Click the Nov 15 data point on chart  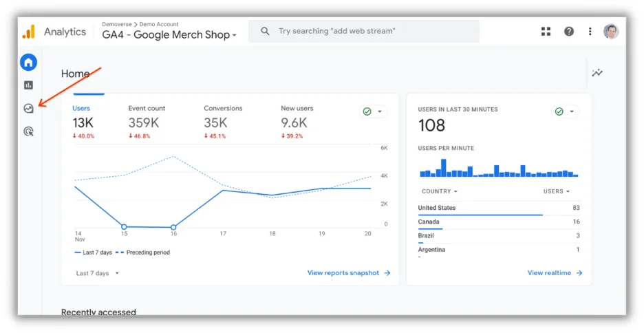[x=124, y=226]
